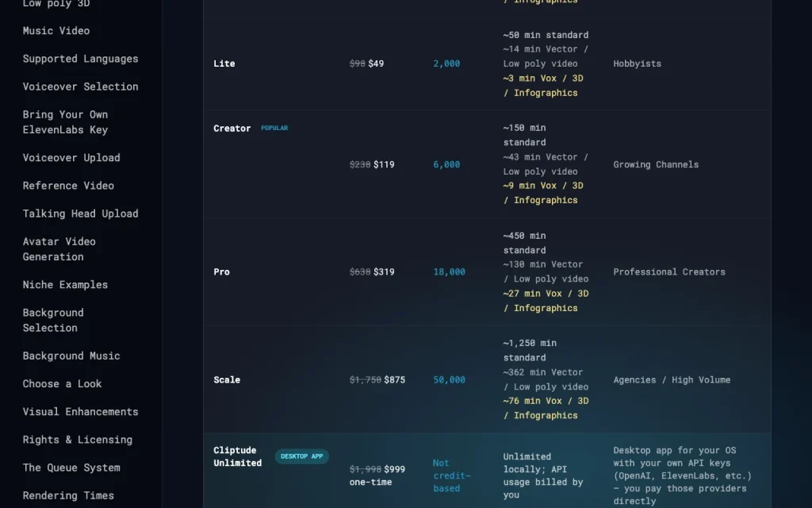Click the 6,000 credits value

coord(446,164)
